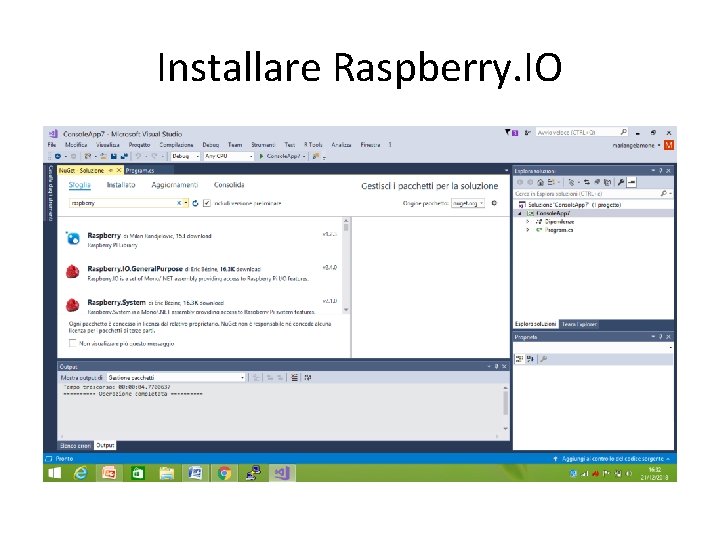Switch to the Aggiornamenti tab
The height and width of the screenshot is (540, 720).
[174, 185]
